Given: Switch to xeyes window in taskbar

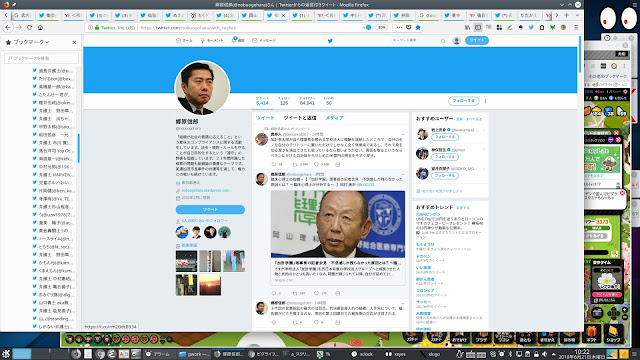Looking at the screenshot, I should 396,354.
